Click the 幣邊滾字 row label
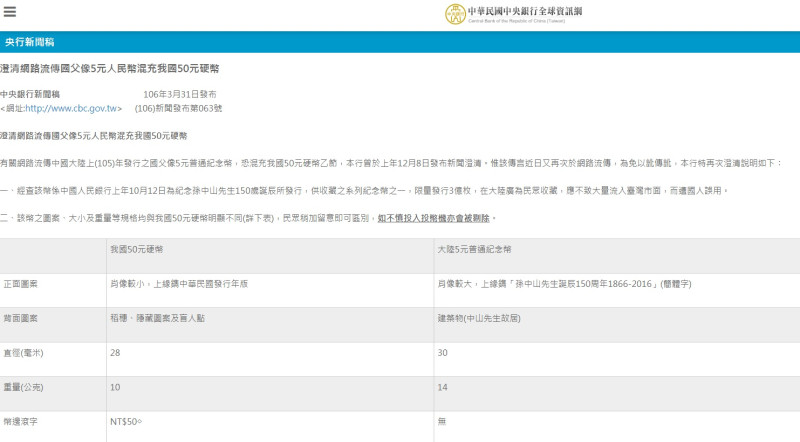This screenshot has width=800, height=442. (x=20, y=422)
